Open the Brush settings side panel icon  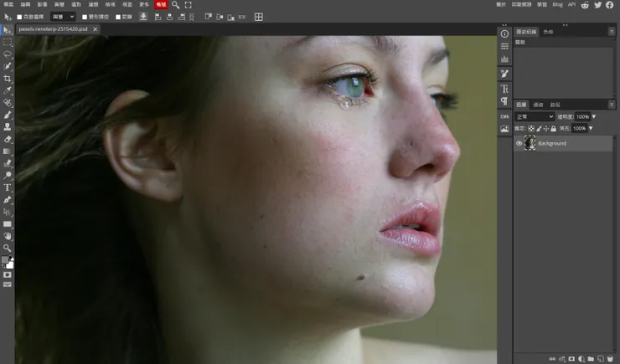pos(504,74)
